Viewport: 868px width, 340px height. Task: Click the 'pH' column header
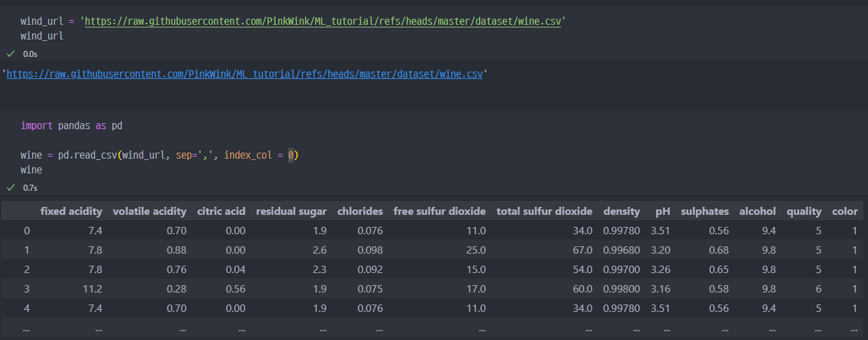pyautogui.click(x=663, y=211)
